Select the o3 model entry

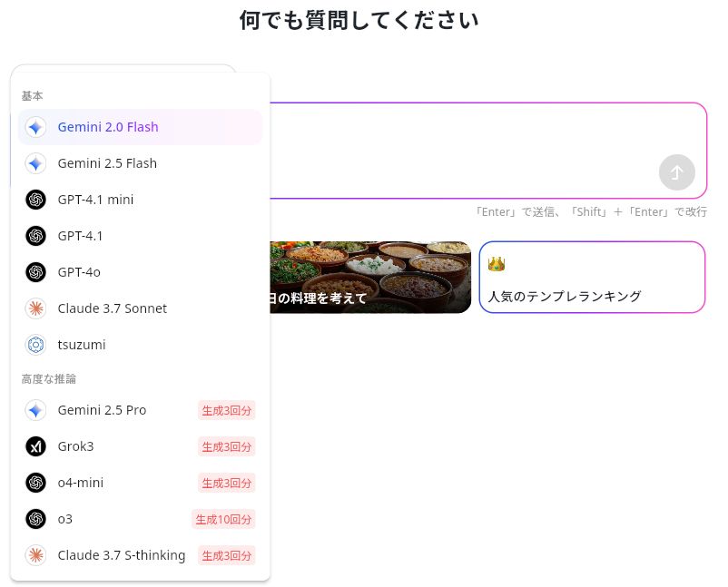pos(140,519)
